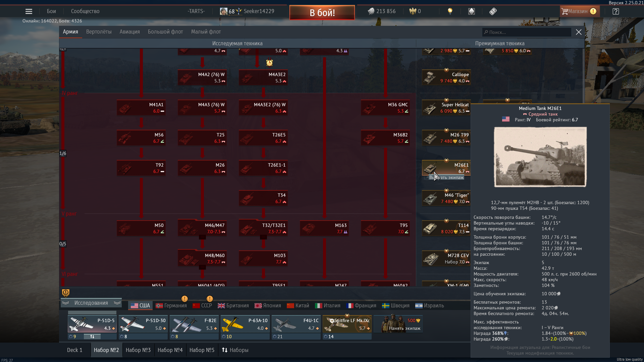Click the light bulb hints icon

450,11
